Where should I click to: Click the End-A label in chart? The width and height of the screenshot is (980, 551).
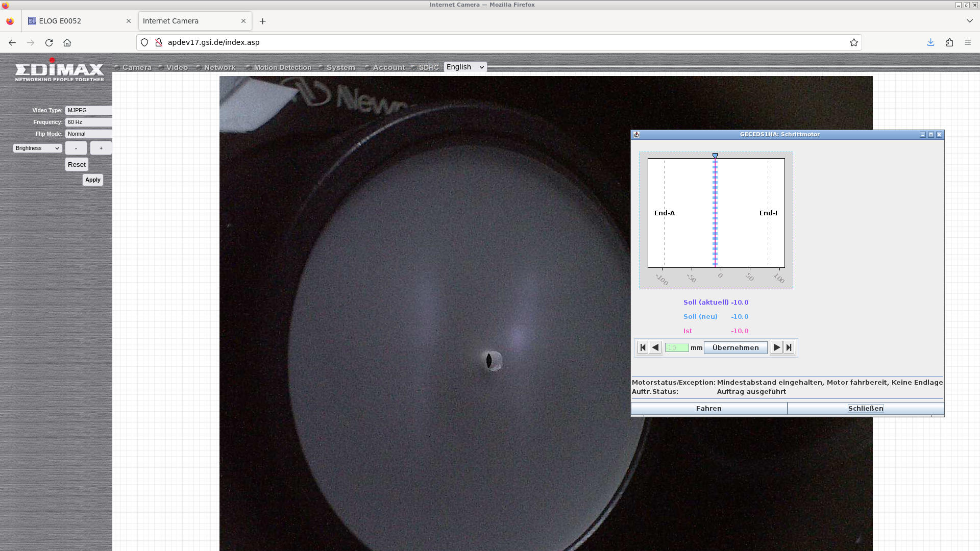(665, 213)
